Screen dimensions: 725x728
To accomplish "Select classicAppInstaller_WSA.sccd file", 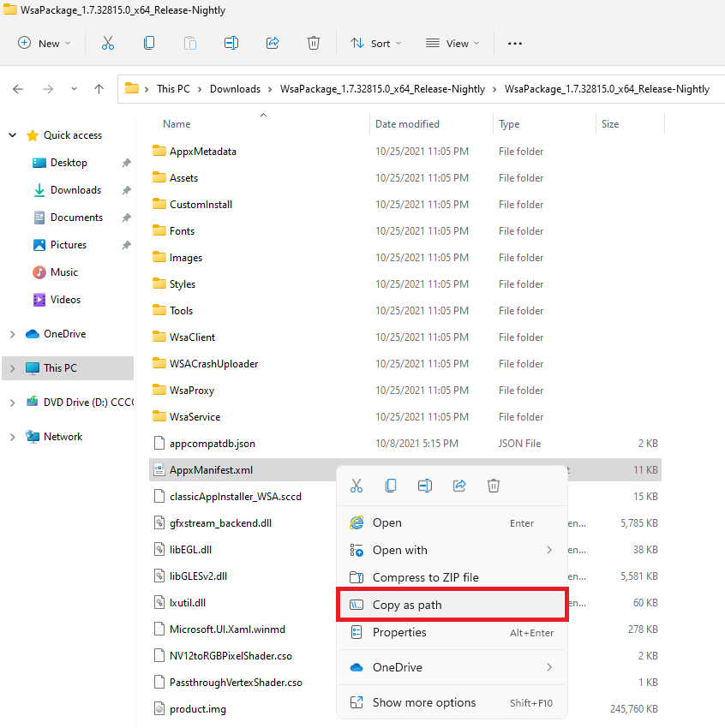I will 235,496.
